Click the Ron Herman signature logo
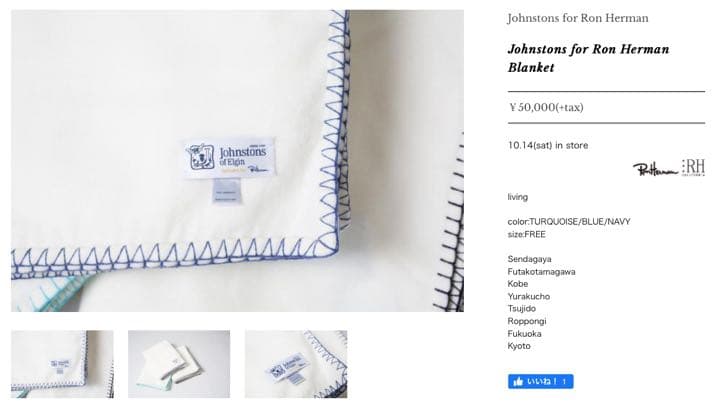Viewport: 720px width, 406px height. (656, 169)
